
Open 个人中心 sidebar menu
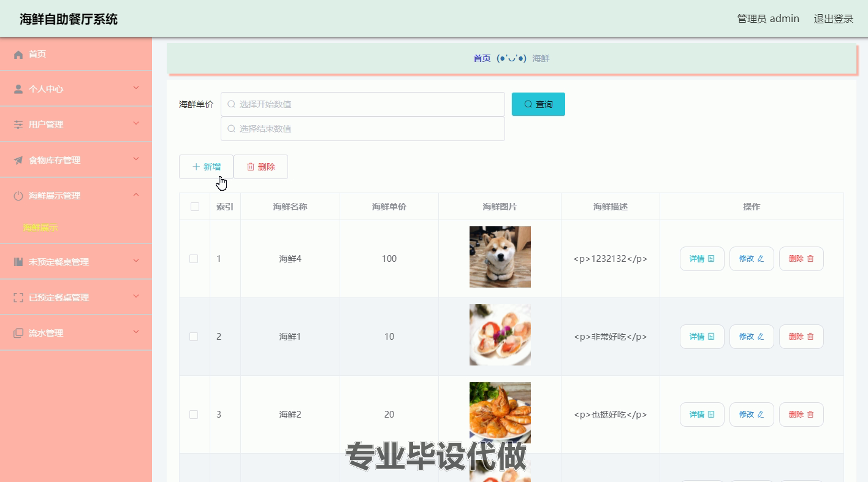coord(76,89)
